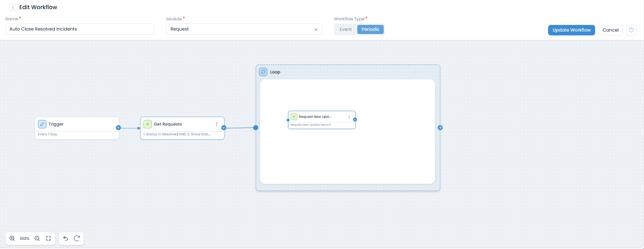This screenshot has width=644, height=249.
Task: Open Request New Update node options menu
Action: pyautogui.click(x=349, y=117)
